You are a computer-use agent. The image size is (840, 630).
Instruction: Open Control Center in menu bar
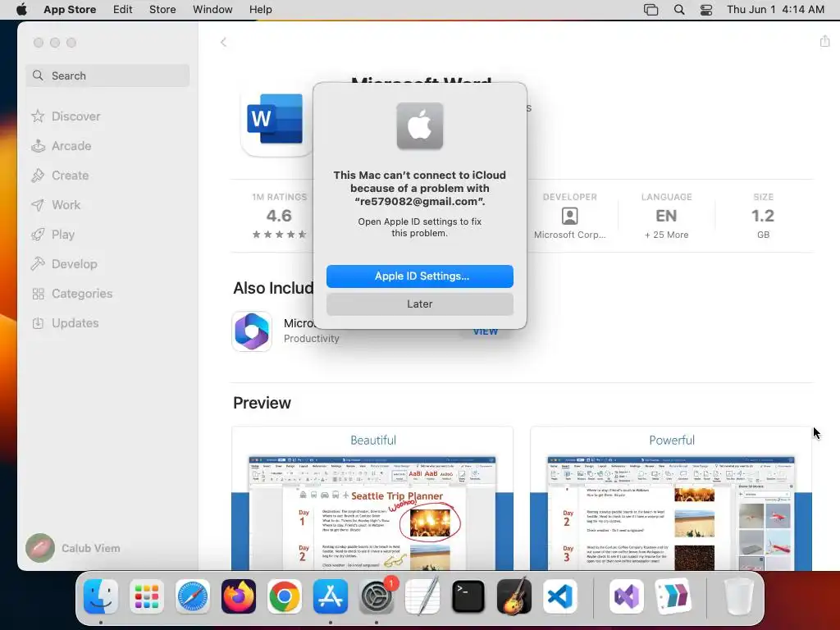706,10
